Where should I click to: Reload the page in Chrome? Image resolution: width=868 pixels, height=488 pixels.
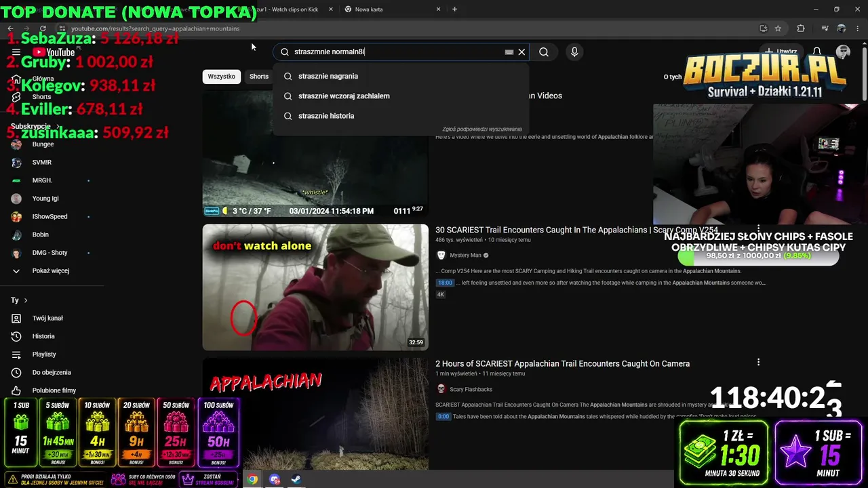point(43,28)
